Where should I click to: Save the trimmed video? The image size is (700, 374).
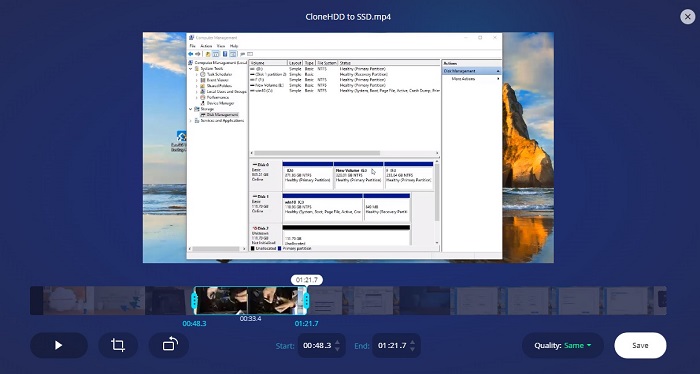tap(640, 345)
